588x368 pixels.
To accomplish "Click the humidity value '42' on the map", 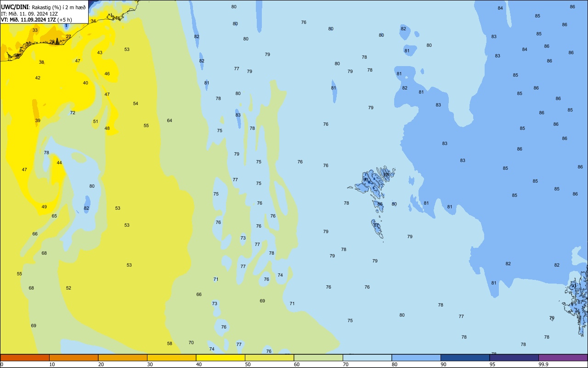I will click(38, 78).
